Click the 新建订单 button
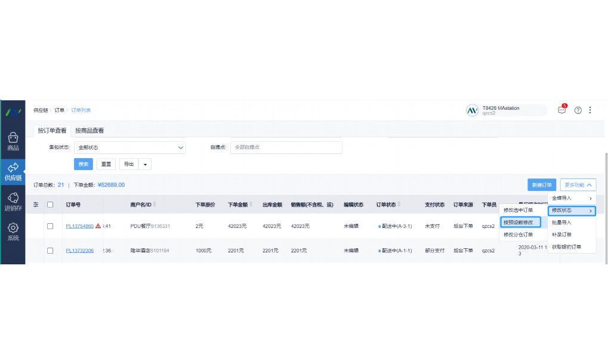The width and height of the screenshot is (608, 364). (542, 185)
